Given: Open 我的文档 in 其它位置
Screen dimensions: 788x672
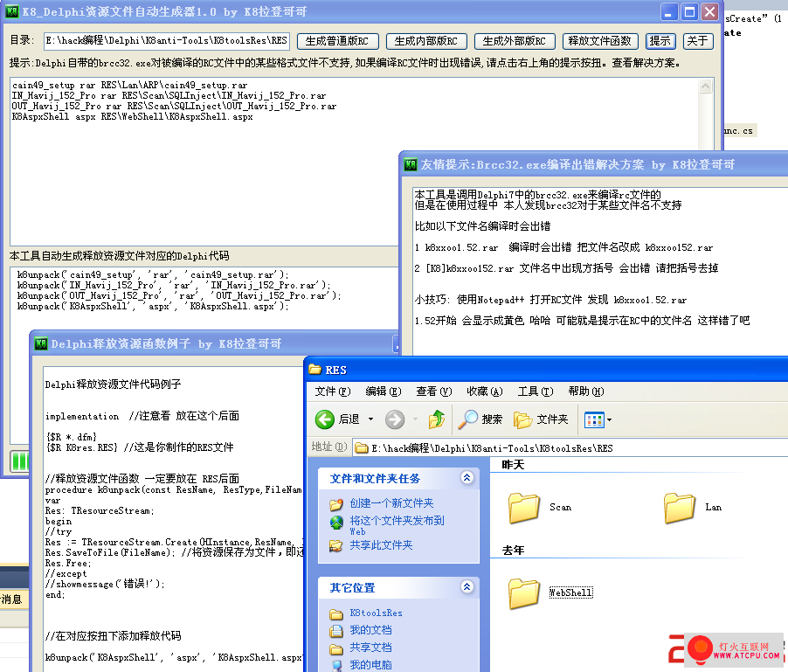Looking at the screenshot, I should [370, 630].
